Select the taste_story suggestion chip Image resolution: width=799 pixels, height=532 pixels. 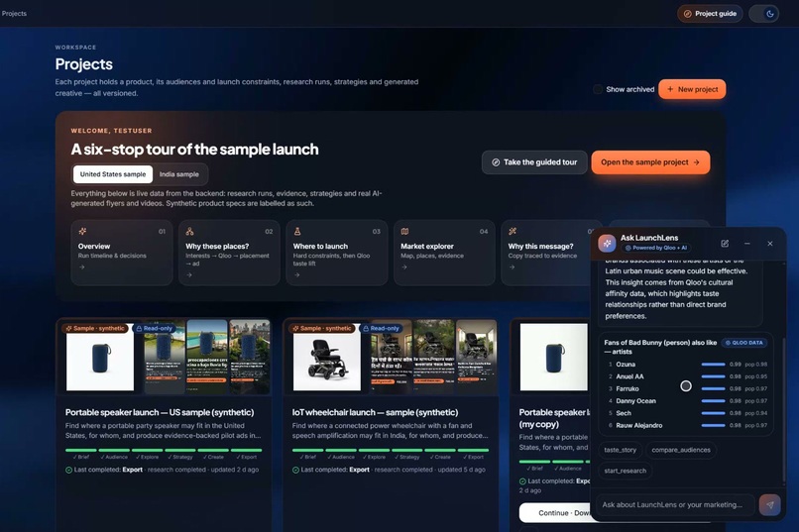click(621, 450)
